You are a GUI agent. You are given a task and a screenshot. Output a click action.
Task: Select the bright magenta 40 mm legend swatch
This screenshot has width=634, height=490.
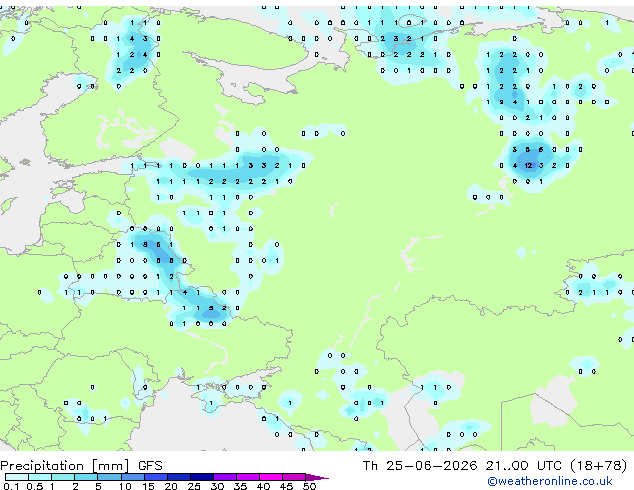[271, 477]
